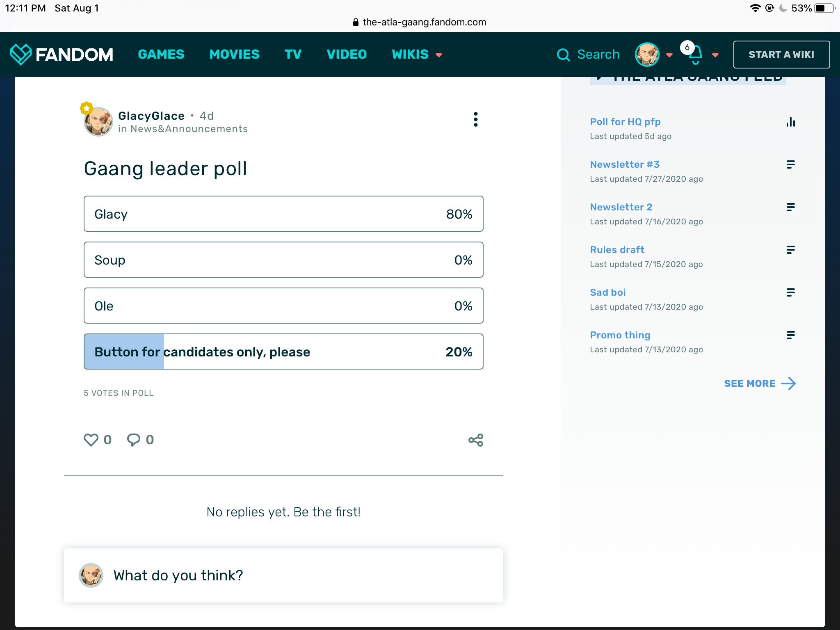Image resolution: width=840 pixels, height=630 pixels.
Task: Open the MOVIES menu item
Action: (x=234, y=55)
